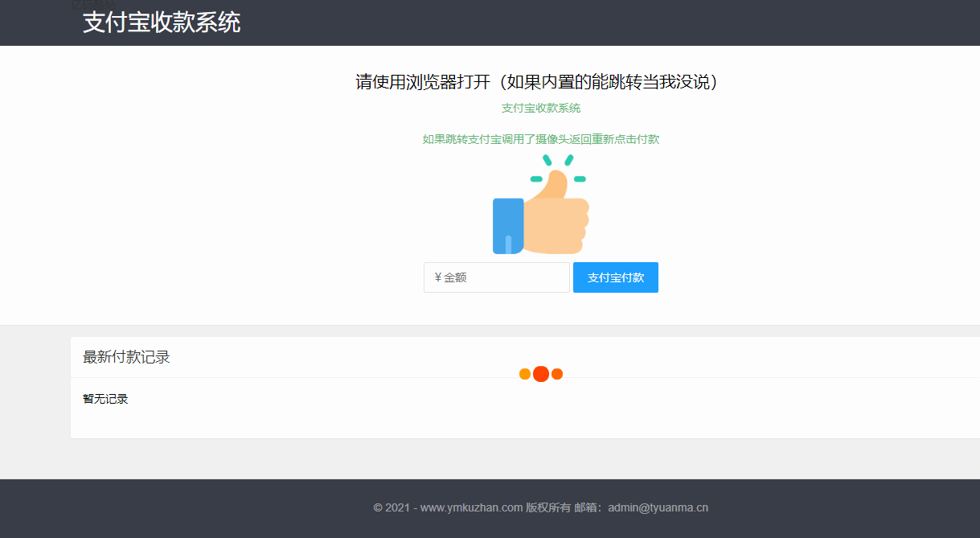Click the thumbs-up illustration

tap(541, 205)
